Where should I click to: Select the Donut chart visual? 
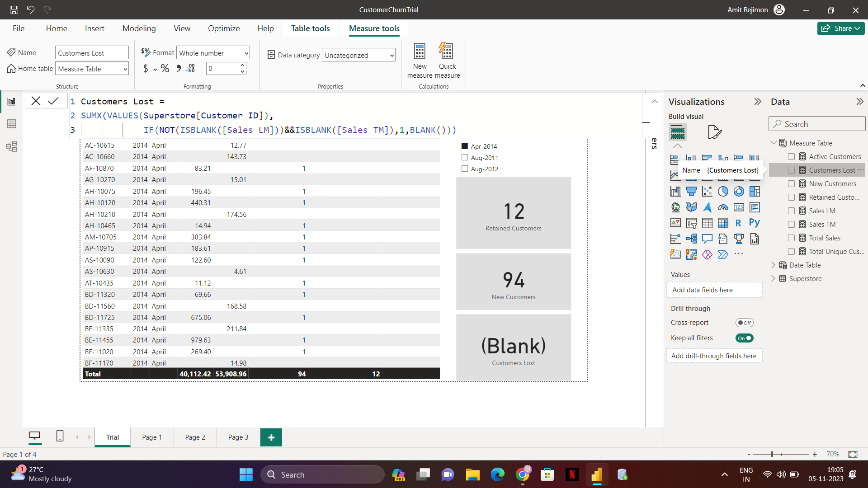[x=739, y=192]
